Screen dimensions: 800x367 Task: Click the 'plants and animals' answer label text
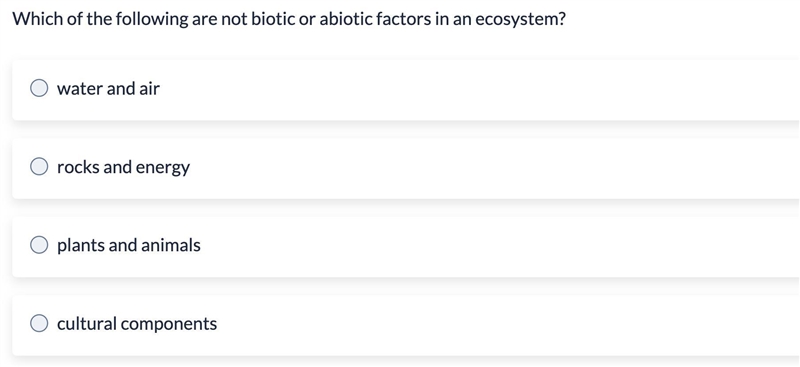(129, 246)
